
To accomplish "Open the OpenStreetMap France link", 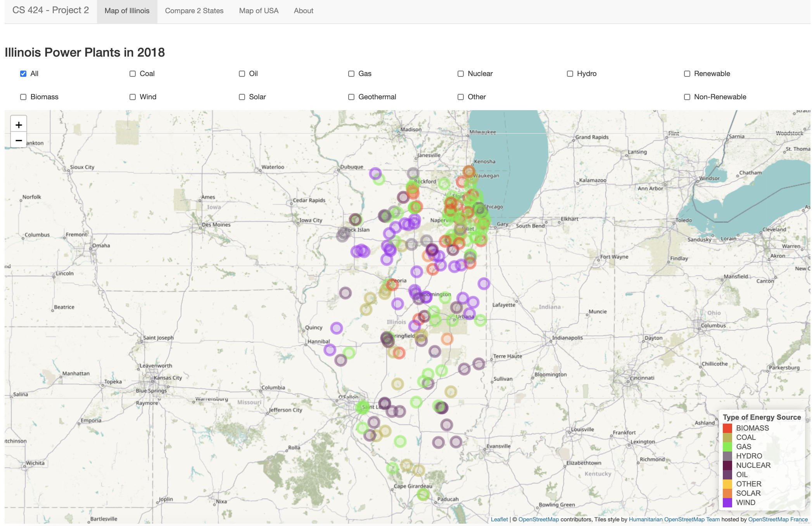I will click(778, 519).
